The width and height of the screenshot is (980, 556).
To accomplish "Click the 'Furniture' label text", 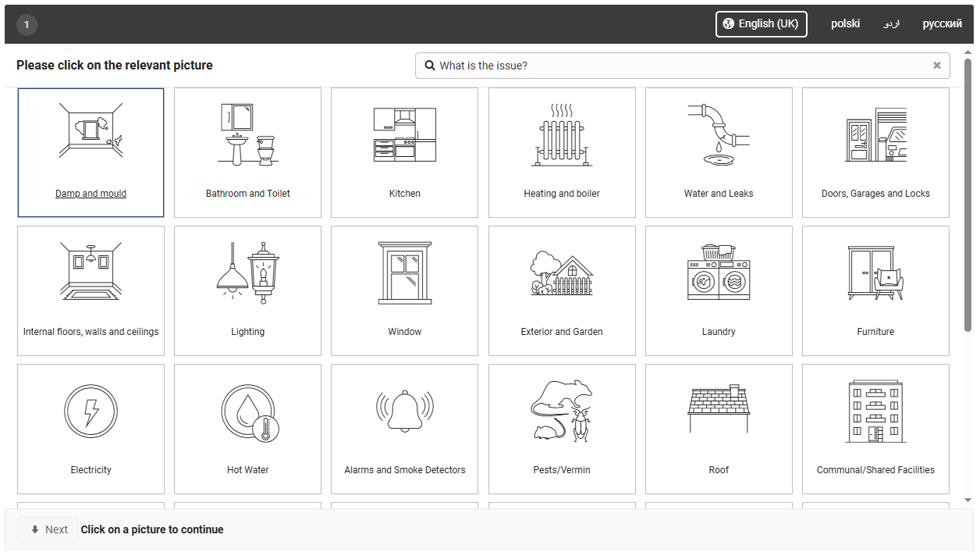I will coord(875,332).
